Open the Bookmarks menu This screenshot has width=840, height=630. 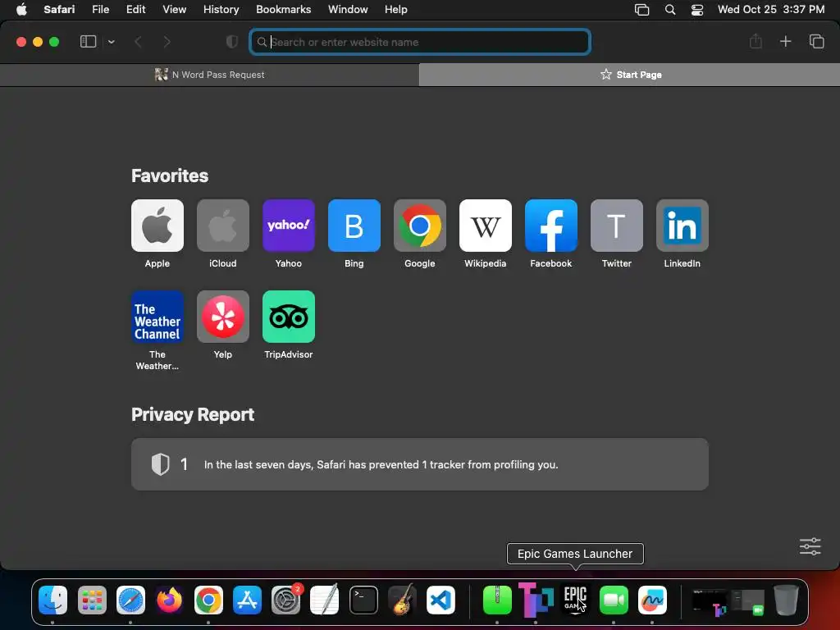(283, 9)
